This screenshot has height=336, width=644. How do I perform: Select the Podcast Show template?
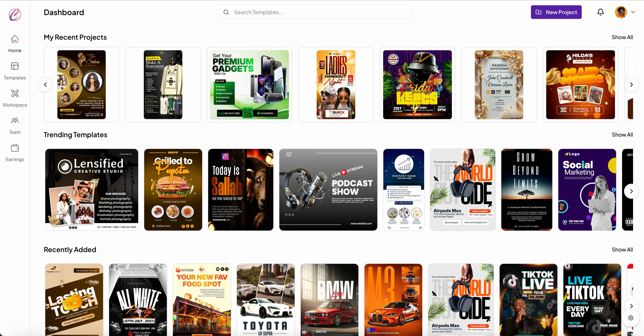click(x=328, y=190)
